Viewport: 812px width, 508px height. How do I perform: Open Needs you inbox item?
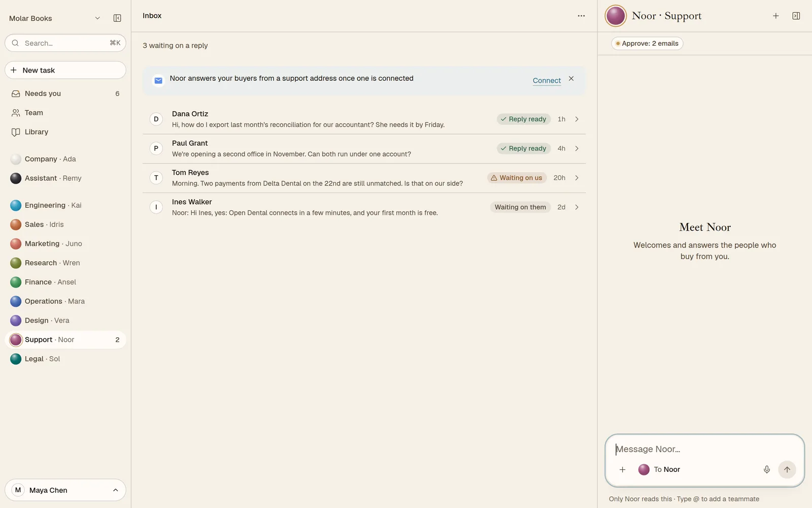[65, 93]
